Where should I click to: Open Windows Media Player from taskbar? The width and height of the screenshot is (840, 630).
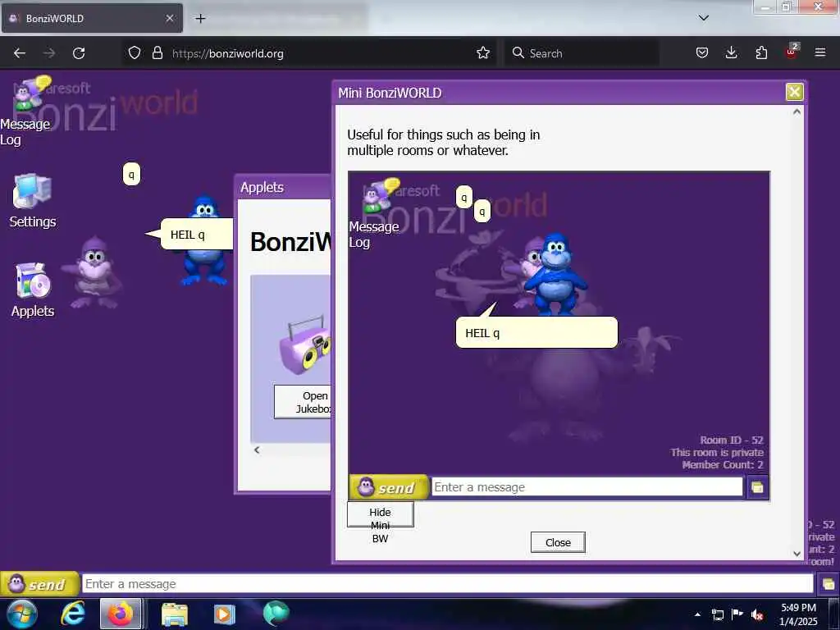[x=224, y=614]
